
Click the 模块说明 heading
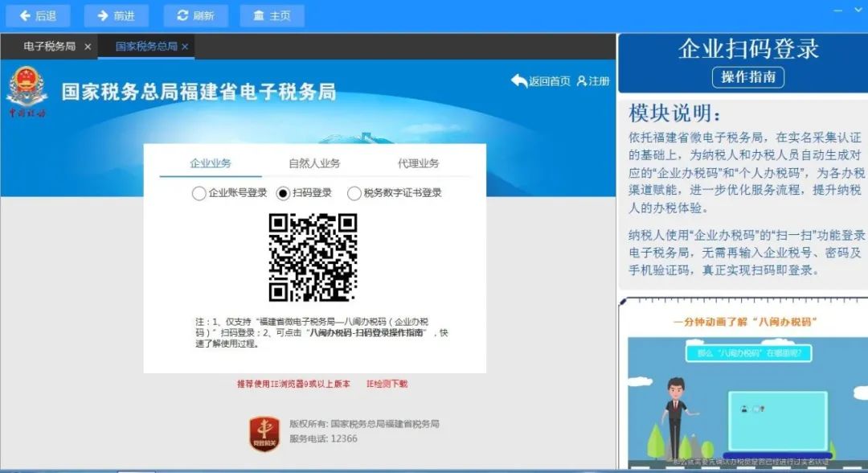(675, 113)
